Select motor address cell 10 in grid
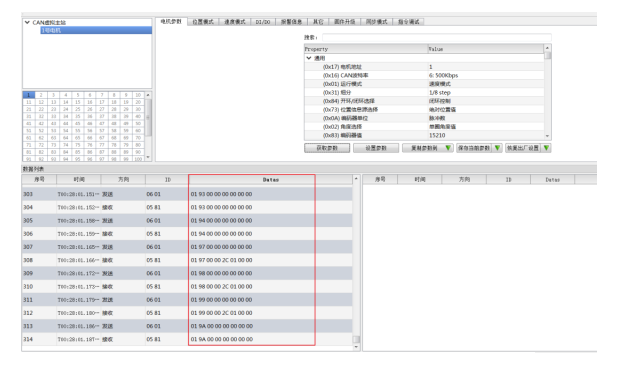Screen dimensions: 631x370 [x=138, y=95]
